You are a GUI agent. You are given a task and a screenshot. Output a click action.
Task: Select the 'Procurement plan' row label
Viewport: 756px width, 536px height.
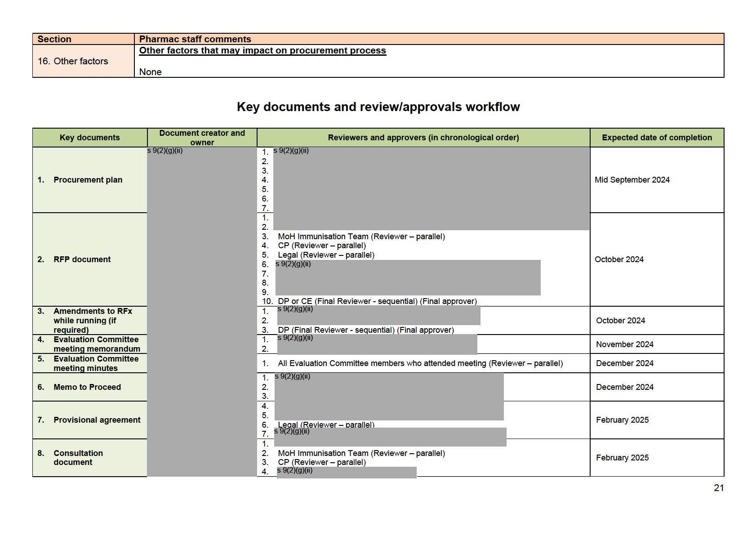click(x=88, y=180)
